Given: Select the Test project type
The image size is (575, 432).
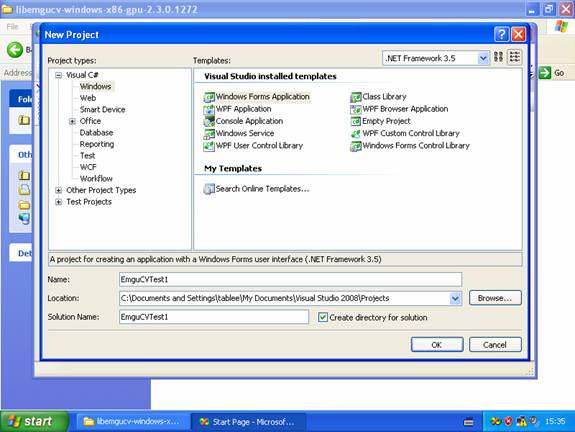Looking at the screenshot, I should tap(88, 156).
